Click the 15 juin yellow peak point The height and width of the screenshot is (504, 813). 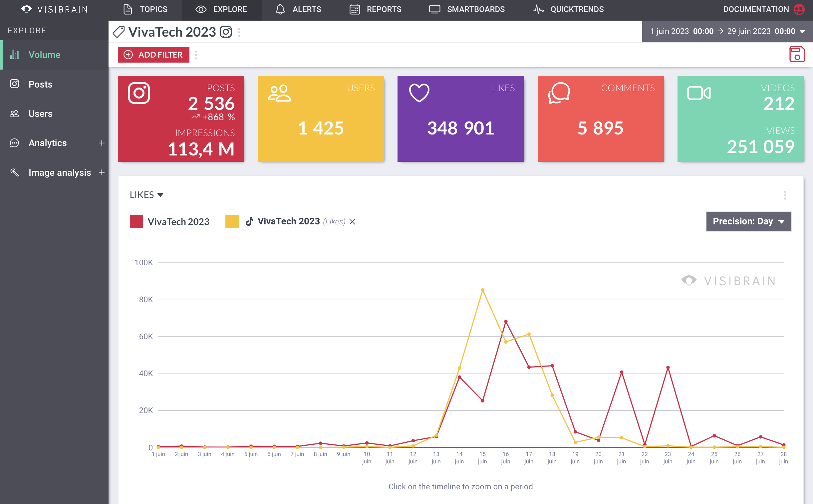pyautogui.click(x=482, y=290)
